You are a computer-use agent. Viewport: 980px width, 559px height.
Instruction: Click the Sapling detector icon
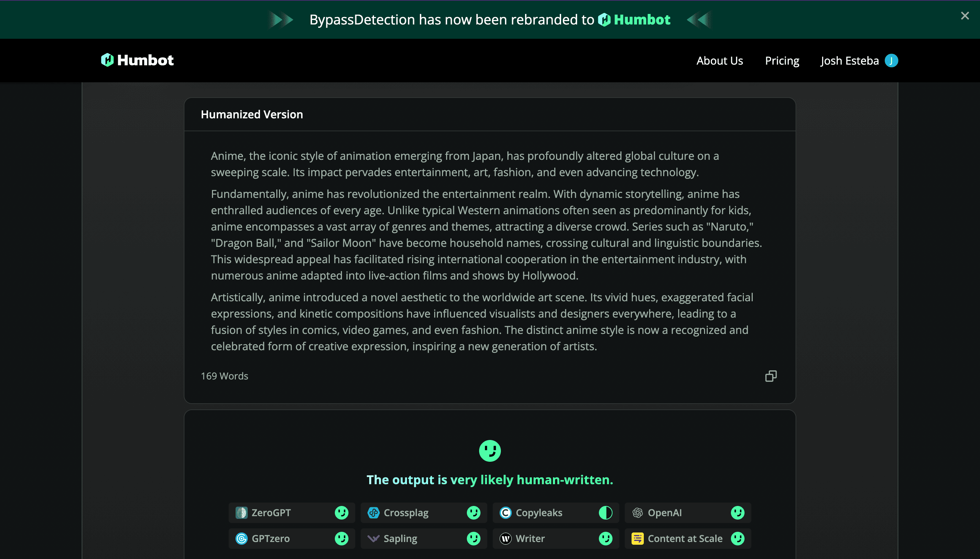coord(373,539)
